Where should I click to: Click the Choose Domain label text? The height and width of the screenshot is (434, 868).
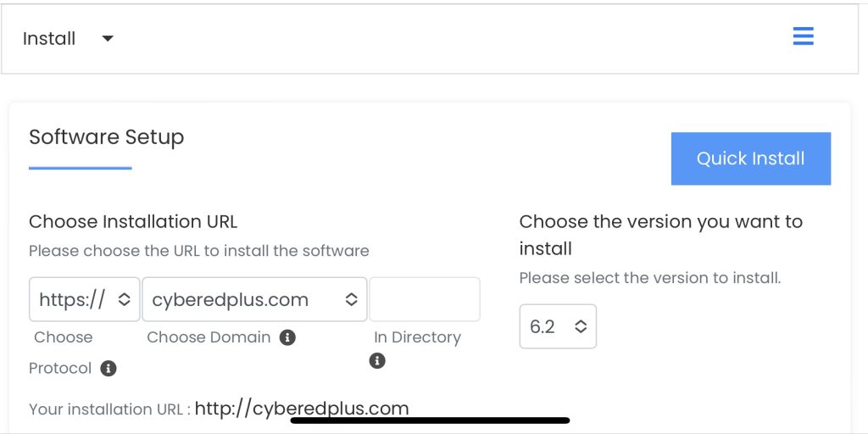tap(209, 337)
